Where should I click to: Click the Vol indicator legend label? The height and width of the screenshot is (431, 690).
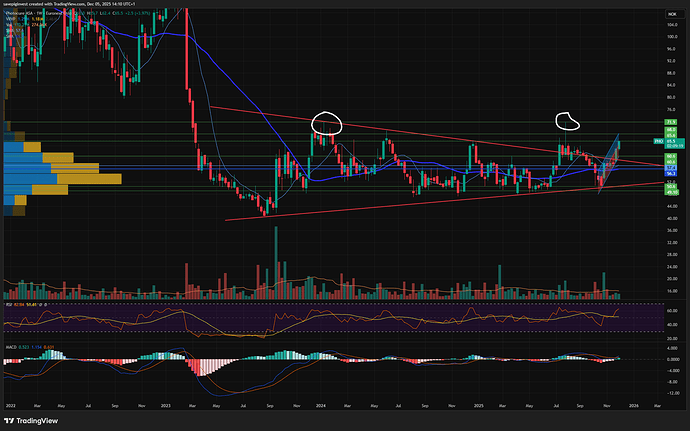9,26
